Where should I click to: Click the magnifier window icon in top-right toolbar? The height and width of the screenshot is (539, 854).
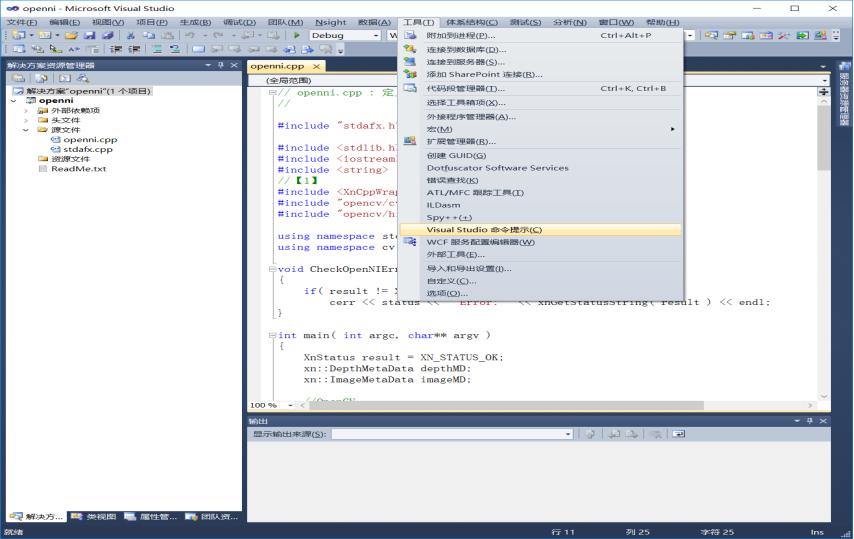coord(711,35)
